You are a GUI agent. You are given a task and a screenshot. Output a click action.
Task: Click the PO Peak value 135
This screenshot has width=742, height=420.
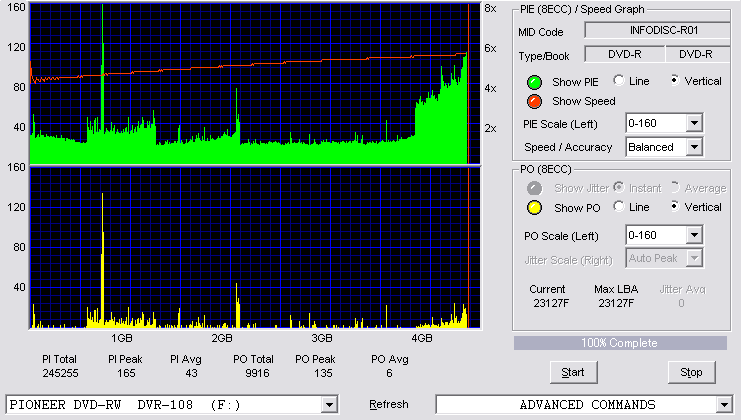pyautogui.click(x=323, y=373)
